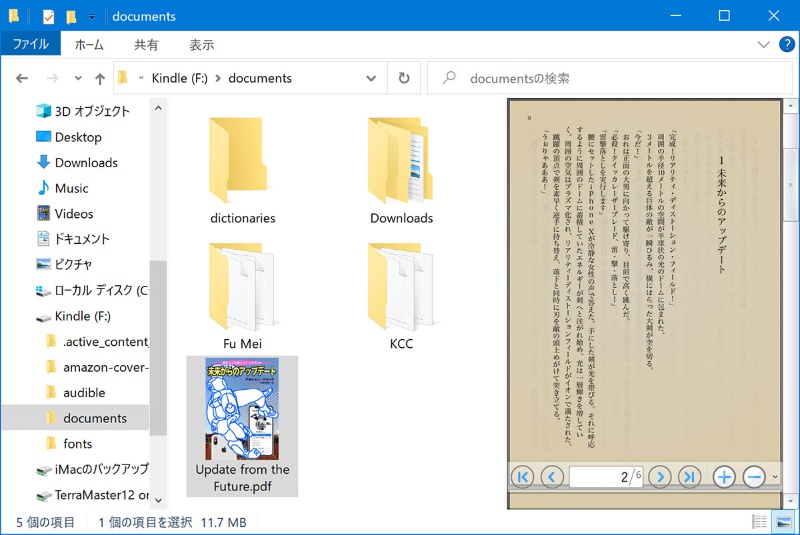Click preview pane scroll up arrow
Image resolution: width=800 pixels, height=535 pixels.
coord(790,106)
